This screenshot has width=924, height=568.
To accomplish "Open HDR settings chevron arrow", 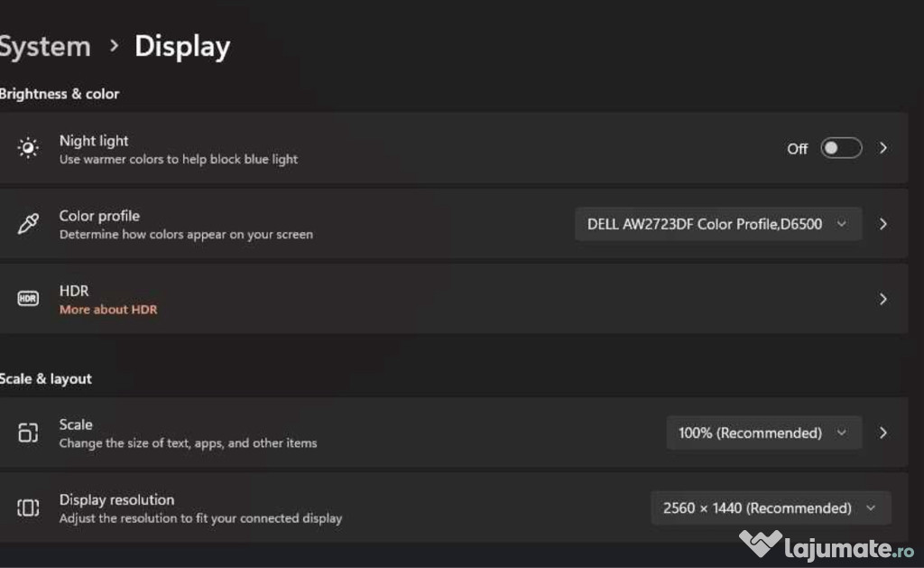I will (x=882, y=299).
